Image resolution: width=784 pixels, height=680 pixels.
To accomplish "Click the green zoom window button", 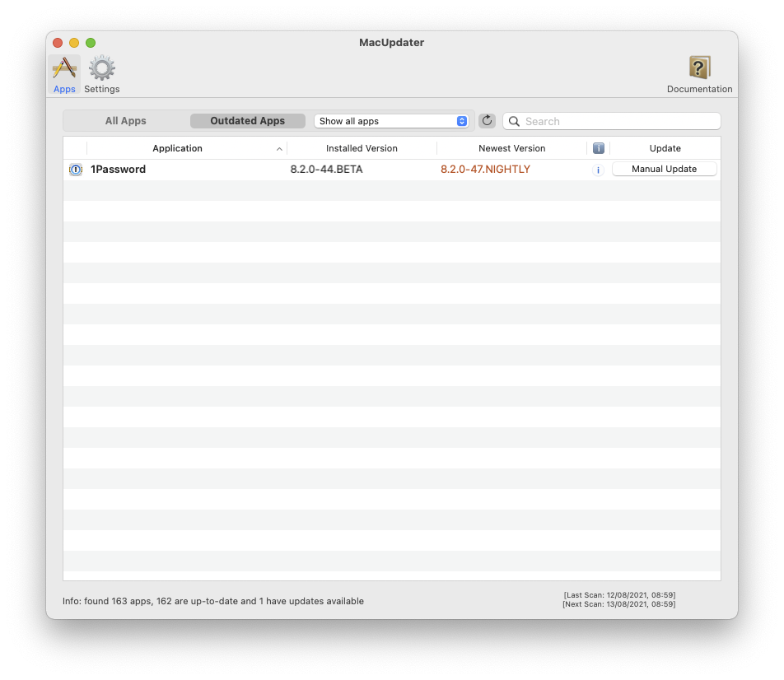I will tap(91, 43).
